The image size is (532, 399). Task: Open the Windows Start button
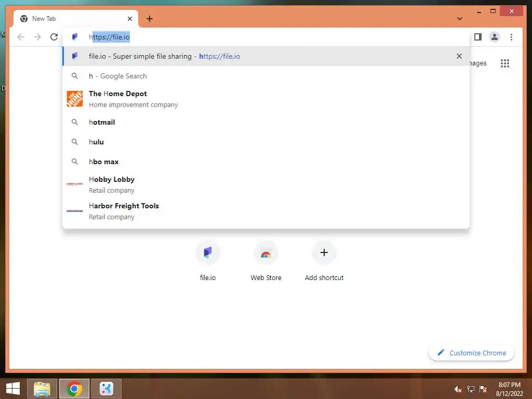[x=13, y=389]
